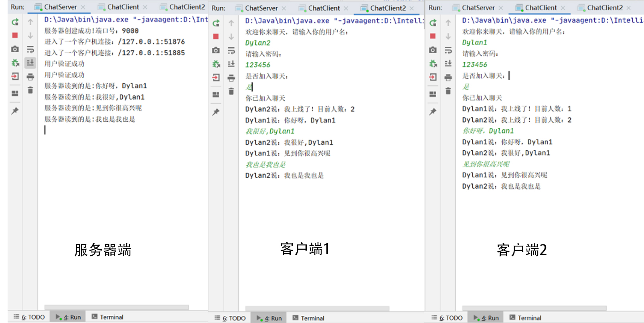Click 'Dylan2说: 我上线了! 目前人数: 2' in 客户端1
The width and height of the screenshot is (644, 323).
[300, 109]
